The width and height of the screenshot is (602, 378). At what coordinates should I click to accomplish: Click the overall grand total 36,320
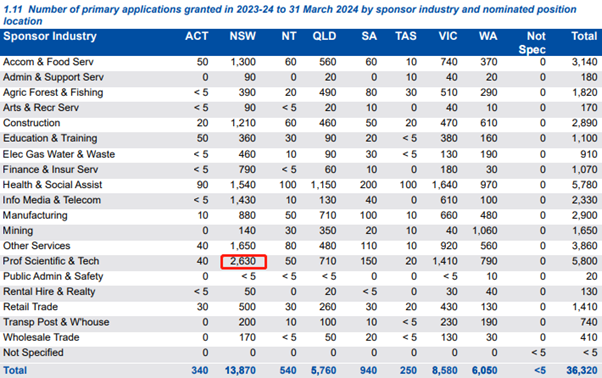click(582, 371)
